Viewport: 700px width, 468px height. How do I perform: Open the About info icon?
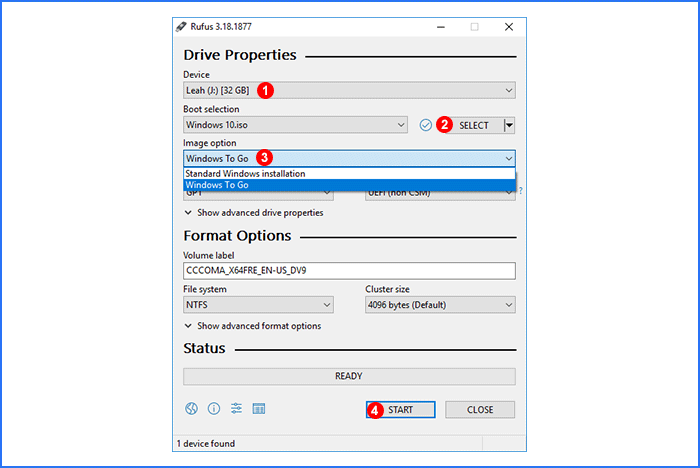(x=214, y=409)
